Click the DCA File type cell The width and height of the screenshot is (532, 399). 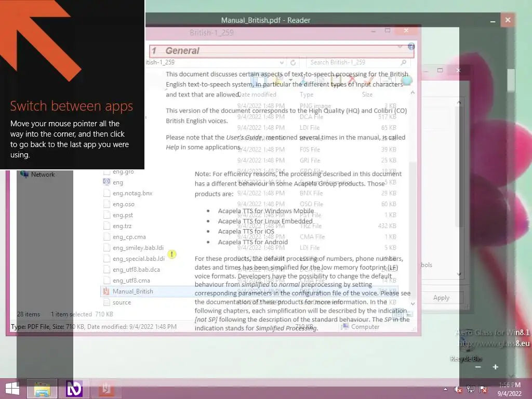pos(312,117)
